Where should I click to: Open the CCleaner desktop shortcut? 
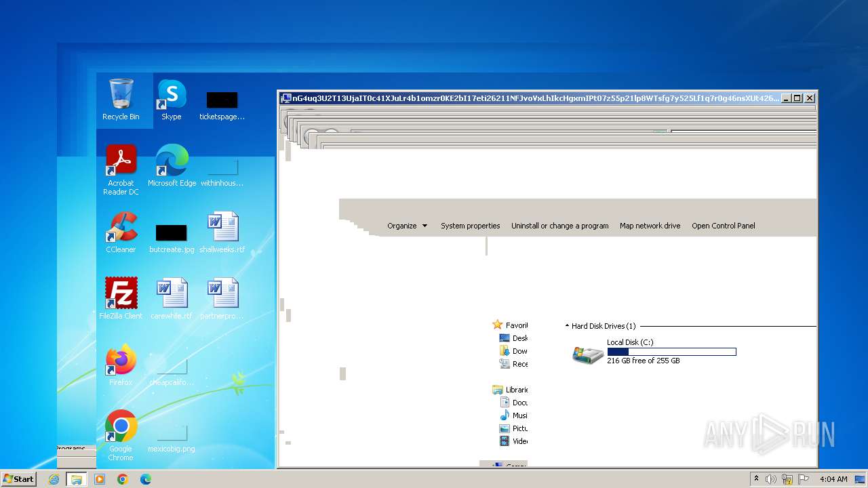[x=121, y=232]
